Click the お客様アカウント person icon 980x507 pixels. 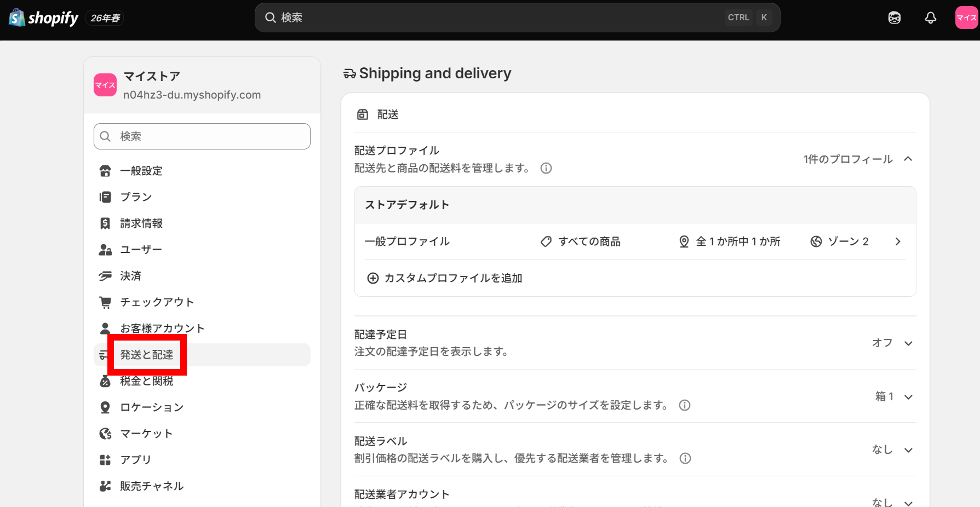pyautogui.click(x=105, y=329)
